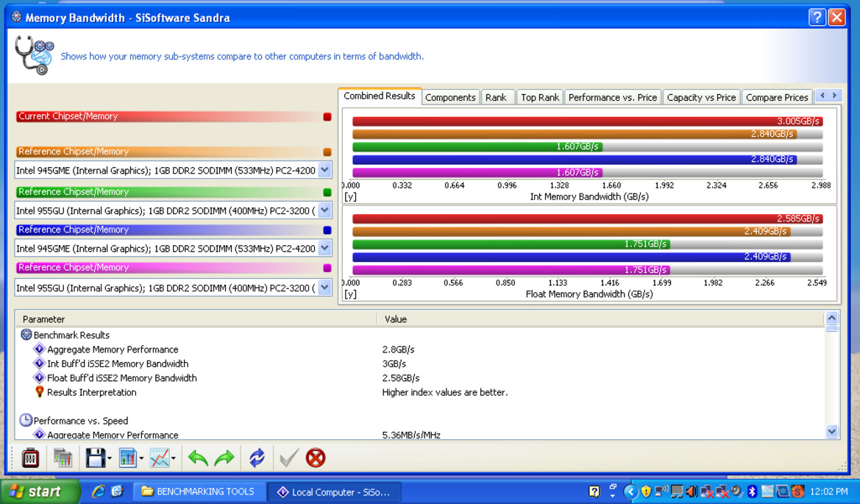Screen dimensions: 860x504
Task: Go back with the green left arrow
Action: pos(197,458)
